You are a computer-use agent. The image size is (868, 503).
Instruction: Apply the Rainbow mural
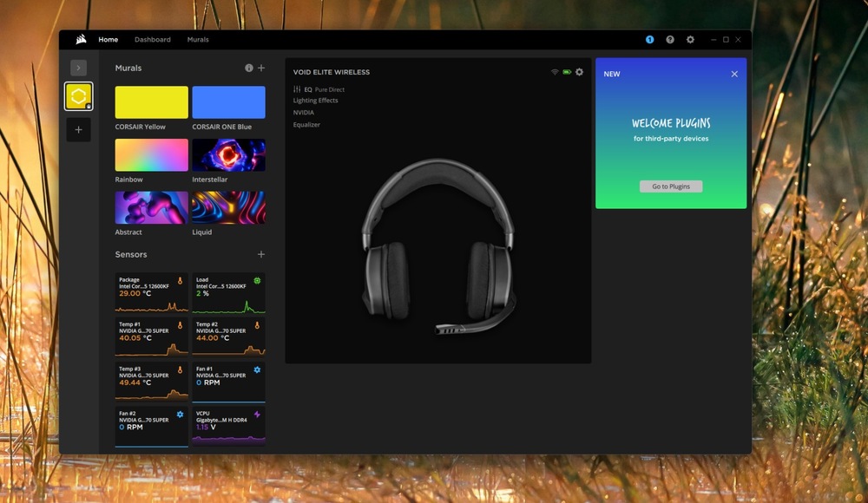pos(151,155)
